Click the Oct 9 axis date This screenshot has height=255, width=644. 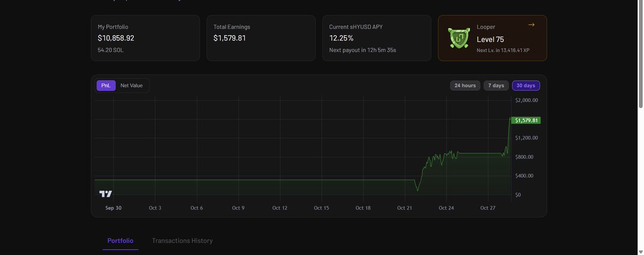click(238, 208)
